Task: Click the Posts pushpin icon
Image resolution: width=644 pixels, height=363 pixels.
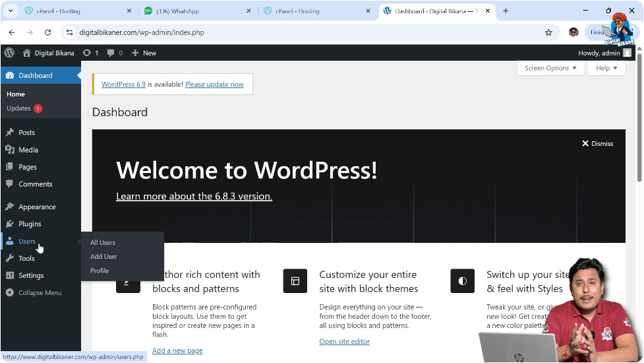Action: coord(10,133)
